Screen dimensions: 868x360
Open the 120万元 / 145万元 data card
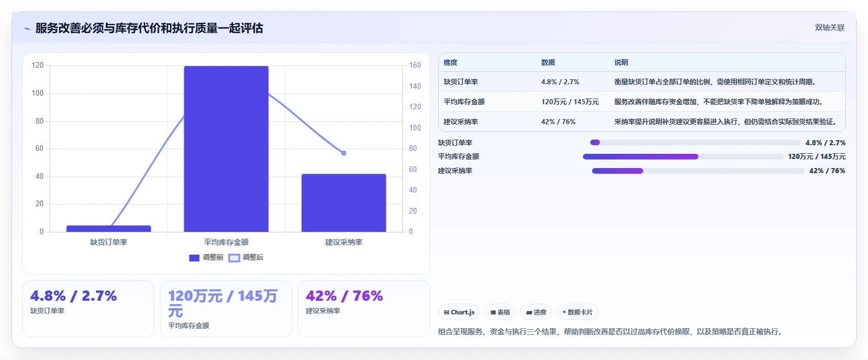click(x=226, y=308)
